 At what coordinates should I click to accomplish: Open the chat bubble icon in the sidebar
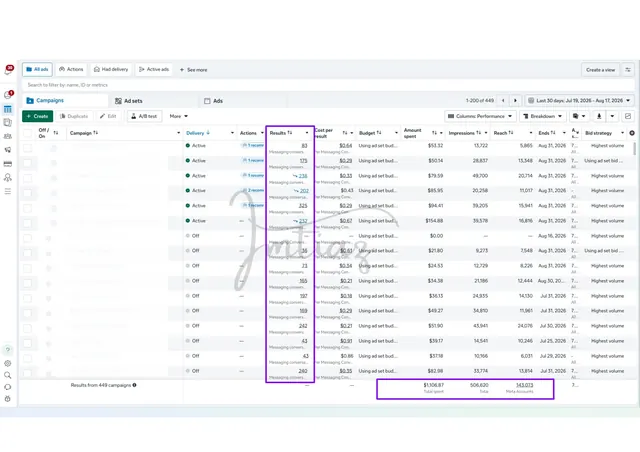(8, 387)
